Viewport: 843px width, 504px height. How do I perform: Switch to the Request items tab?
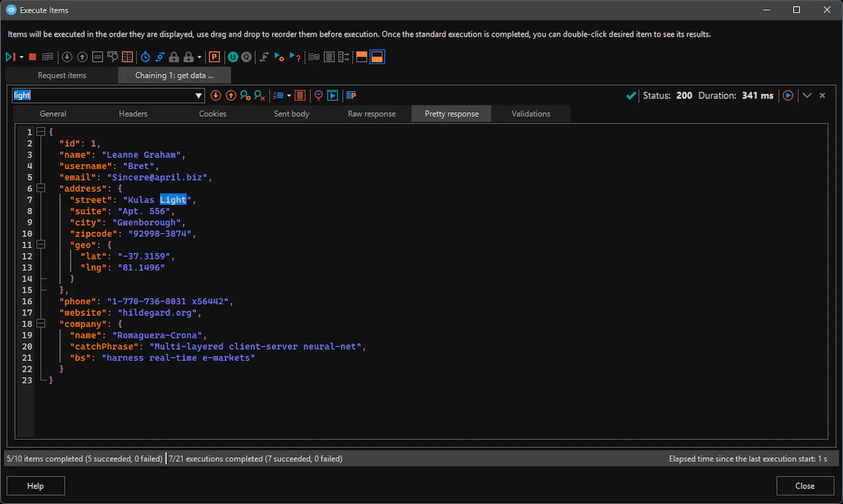[62, 75]
